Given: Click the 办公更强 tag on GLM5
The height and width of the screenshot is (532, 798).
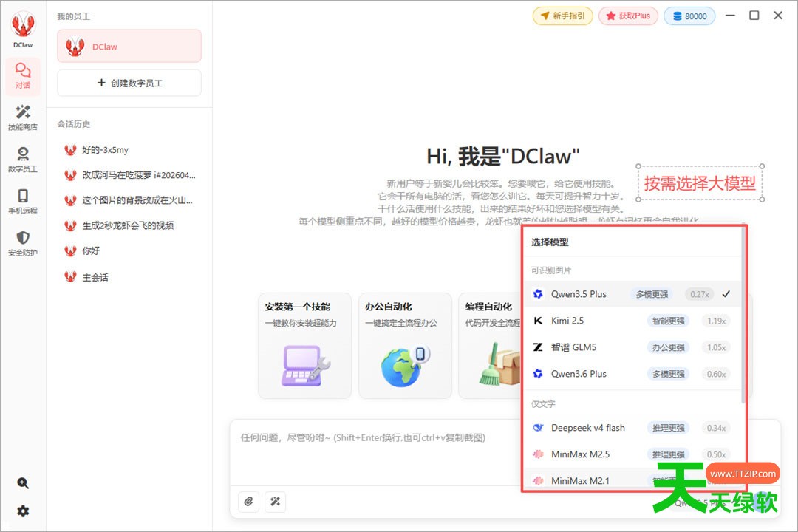Looking at the screenshot, I should 668,347.
